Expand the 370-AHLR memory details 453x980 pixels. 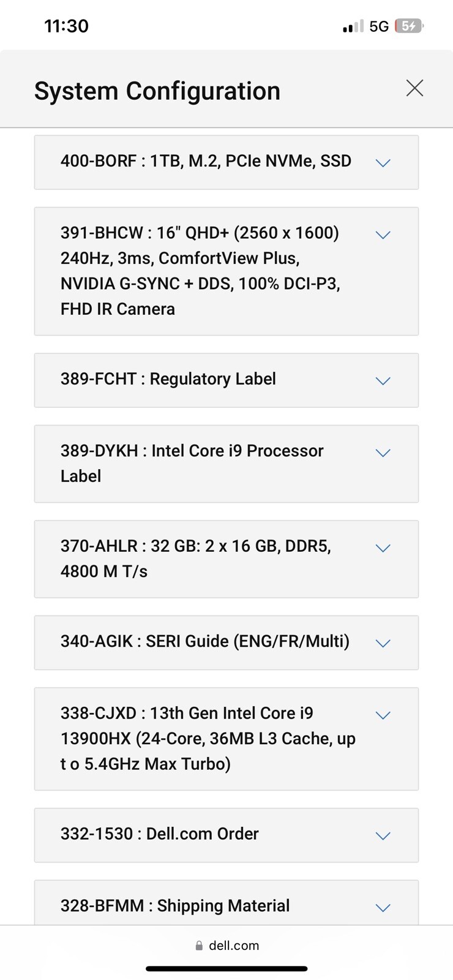[x=383, y=548]
